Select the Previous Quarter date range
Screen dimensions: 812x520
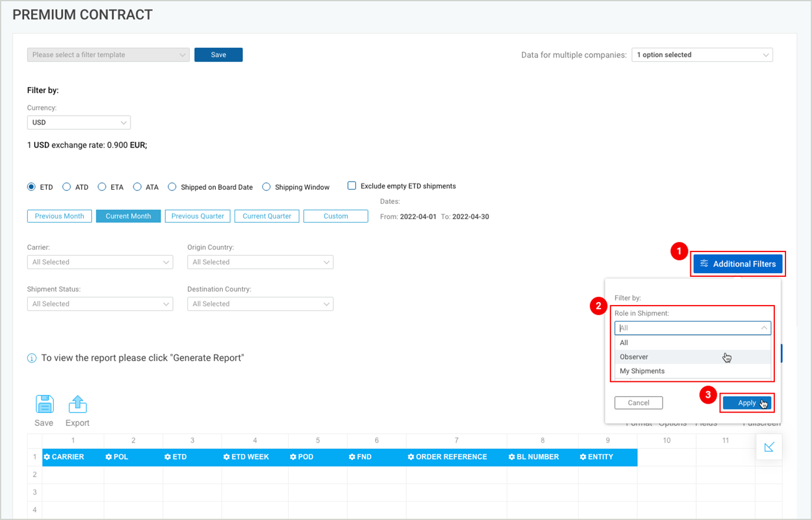pos(198,216)
